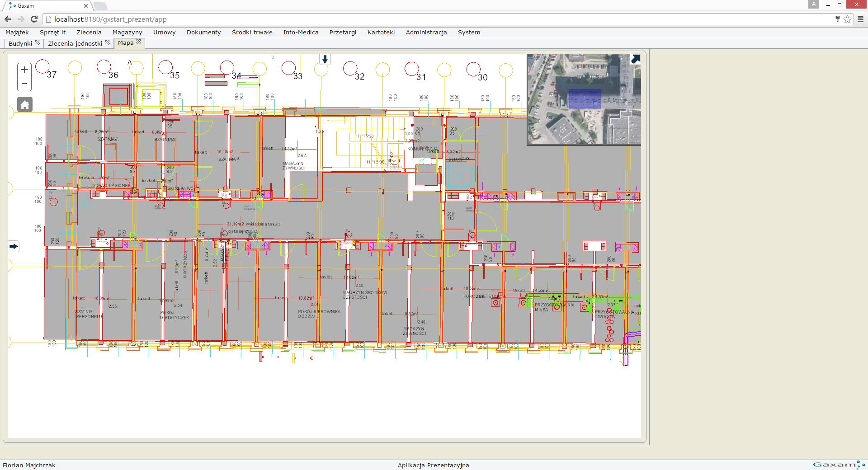Zoom in on the map with plus button
The image size is (868, 470).
tap(24, 70)
